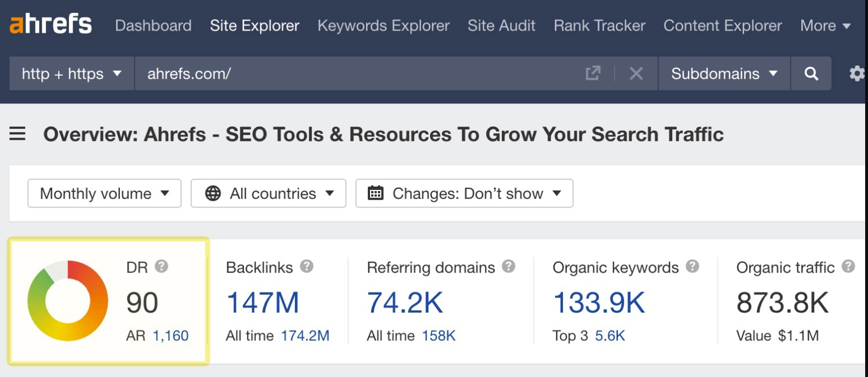This screenshot has width=868, height=377.
Task: Click the Value $1.1M text
Action: point(777,336)
